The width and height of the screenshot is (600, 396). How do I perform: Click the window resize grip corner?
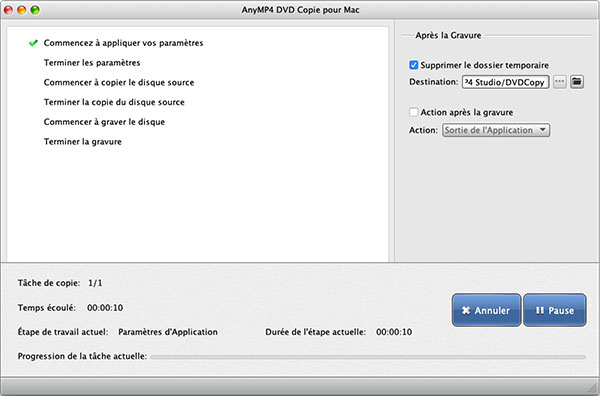click(592, 388)
